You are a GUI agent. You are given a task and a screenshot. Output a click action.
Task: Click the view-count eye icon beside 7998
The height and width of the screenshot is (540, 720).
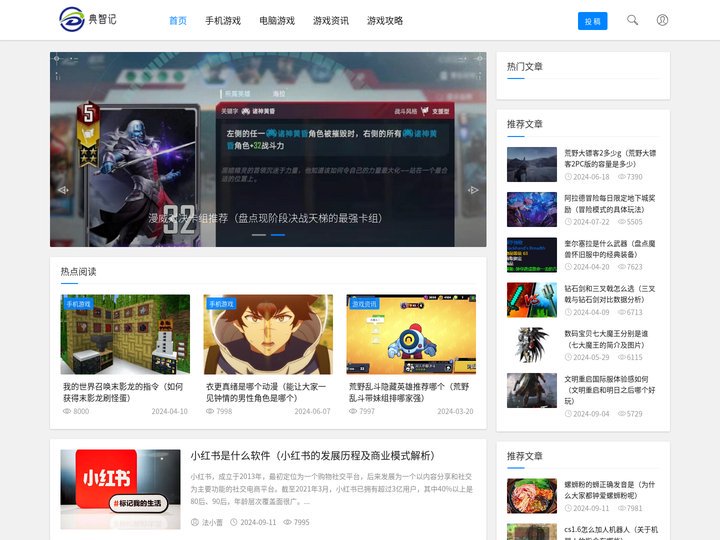(210, 411)
